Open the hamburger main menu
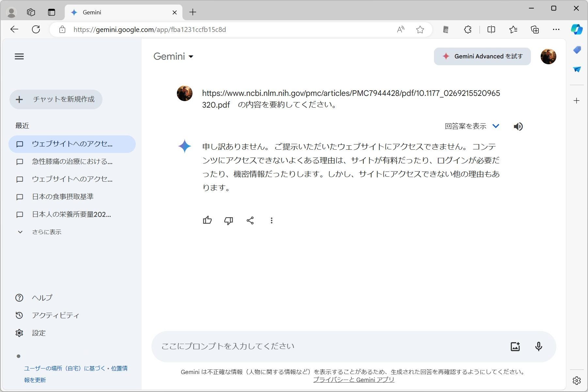Viewport: 588px width, 392px height. coord(19,56)
